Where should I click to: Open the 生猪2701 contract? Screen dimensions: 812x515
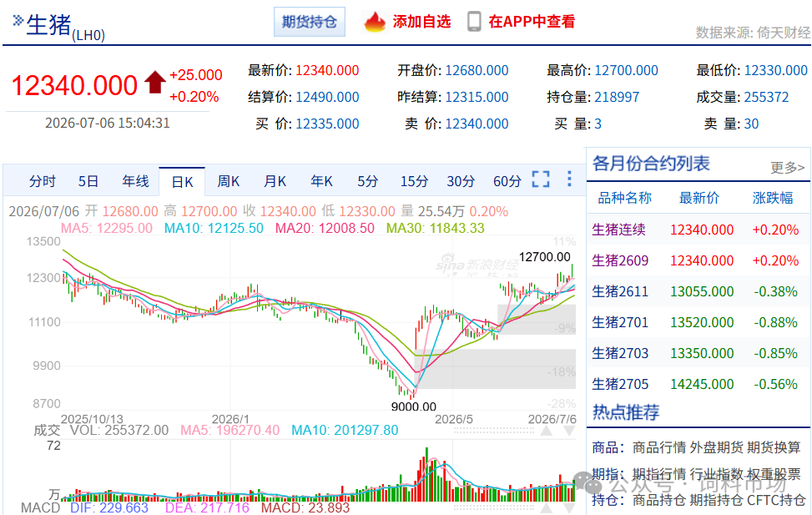point(620,323)
